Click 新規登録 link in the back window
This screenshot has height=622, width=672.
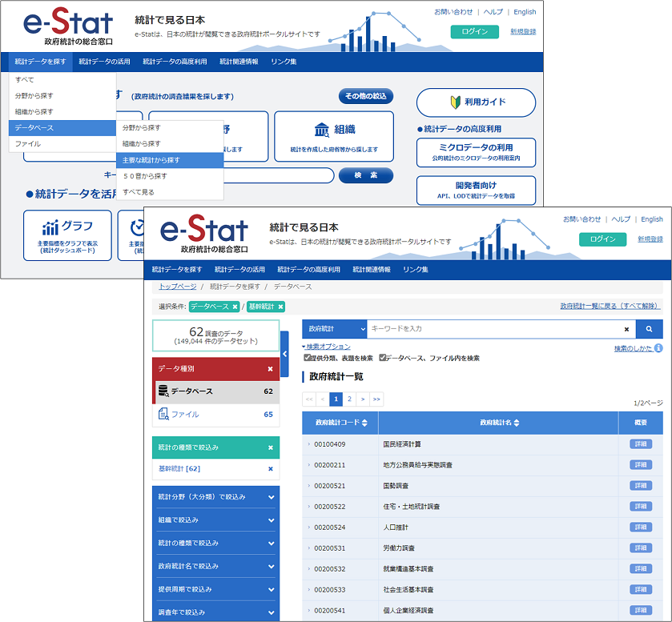(523, 32)
